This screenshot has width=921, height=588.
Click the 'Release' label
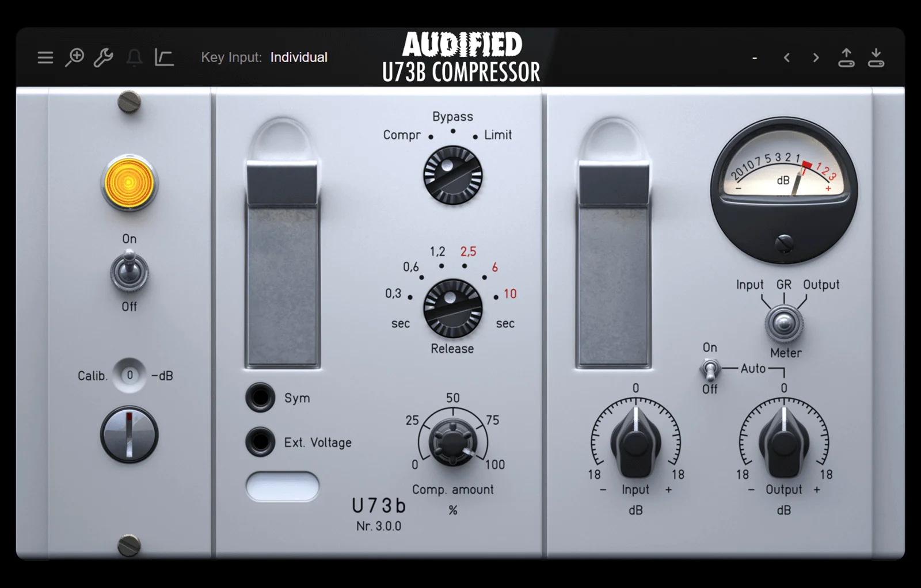pos(452,348)
